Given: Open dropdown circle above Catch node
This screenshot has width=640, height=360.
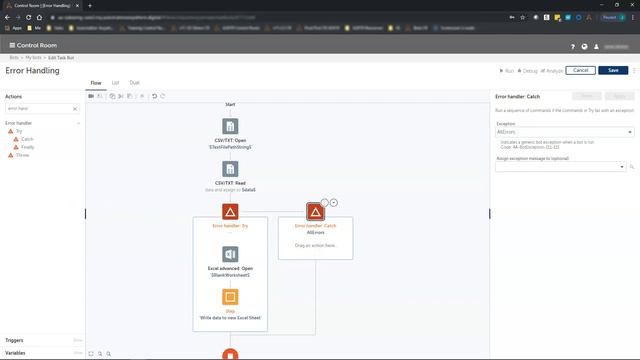Looking at the screenshot, I should point(334,202).
